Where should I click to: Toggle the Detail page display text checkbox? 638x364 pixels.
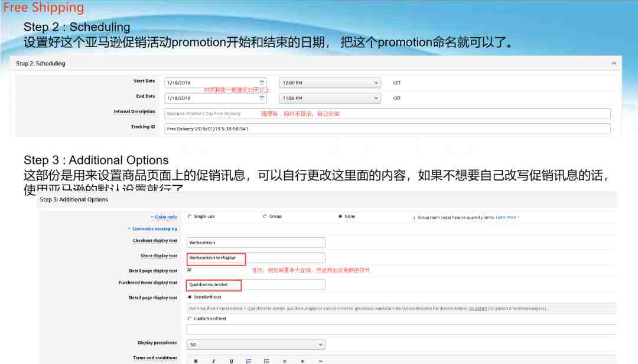(190, 270)
